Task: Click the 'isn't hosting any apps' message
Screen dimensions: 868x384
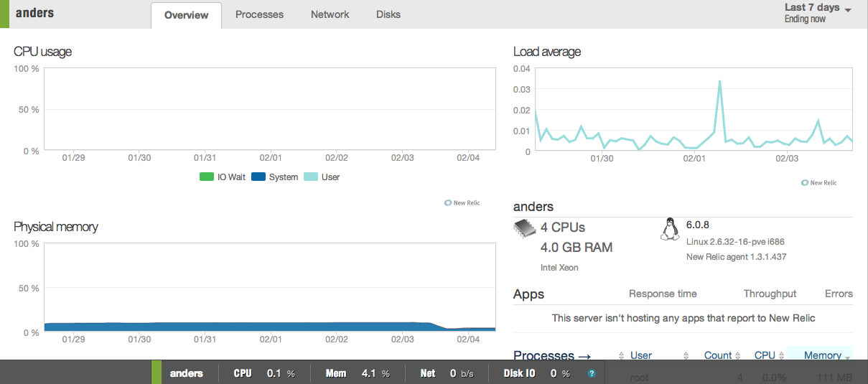Action: (x=683, y=318)
